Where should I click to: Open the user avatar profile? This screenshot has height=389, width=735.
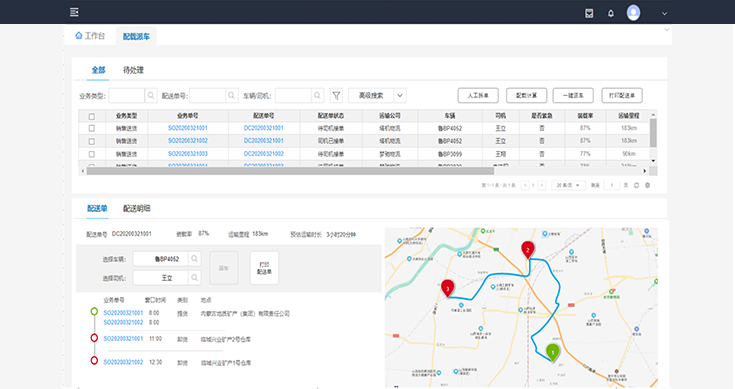click(x=633, y=13)
